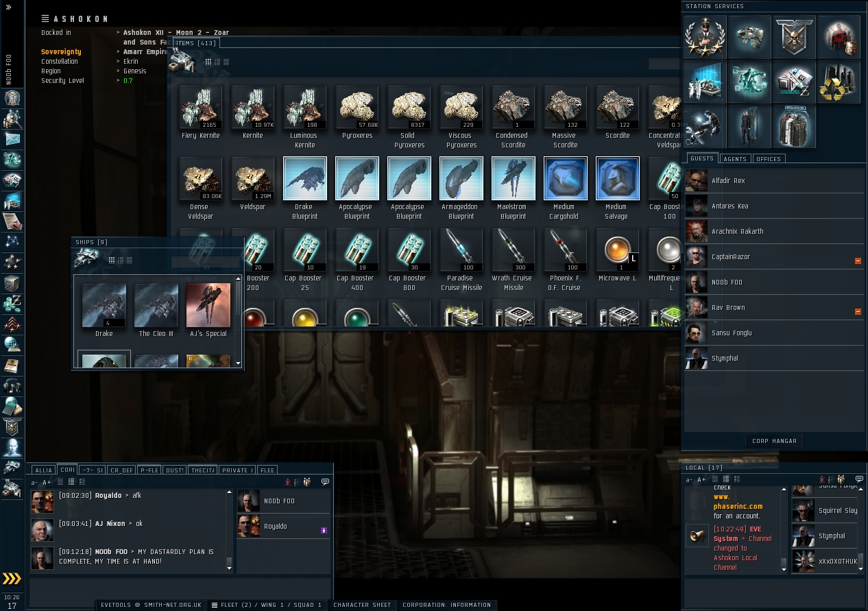Expand yellow triple-chevron at sidebar bottom
868x611 pixels.
click(12, 579)
